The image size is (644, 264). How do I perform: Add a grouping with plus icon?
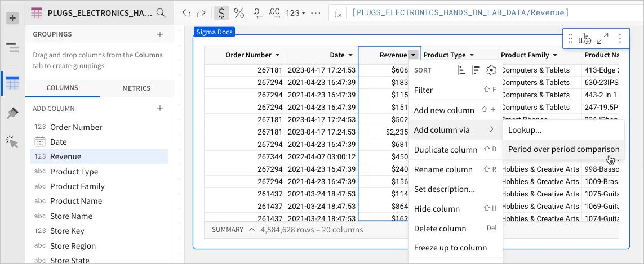coord(160,34)
